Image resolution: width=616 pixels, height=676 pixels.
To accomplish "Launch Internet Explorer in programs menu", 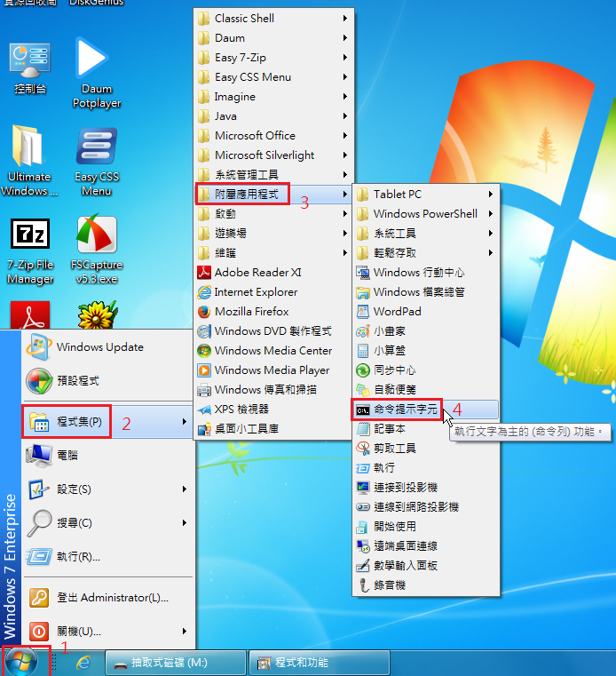I will pyautogui.click(x=273, y=292).
